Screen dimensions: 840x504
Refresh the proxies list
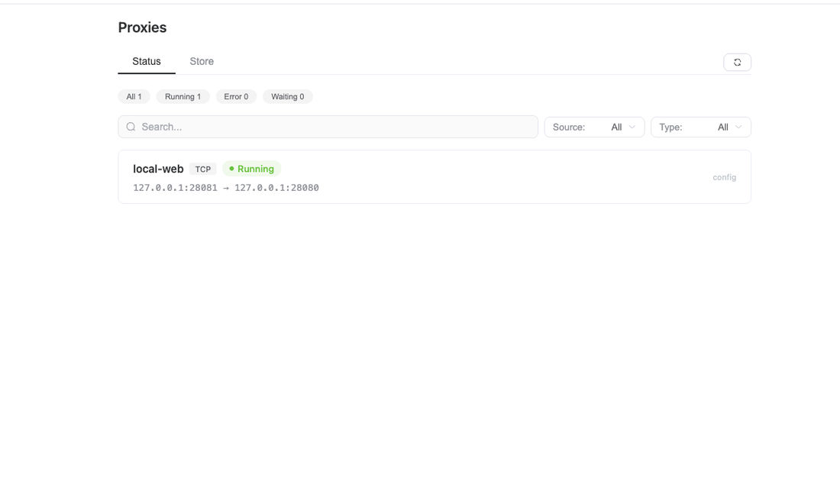tap(737, 62)
